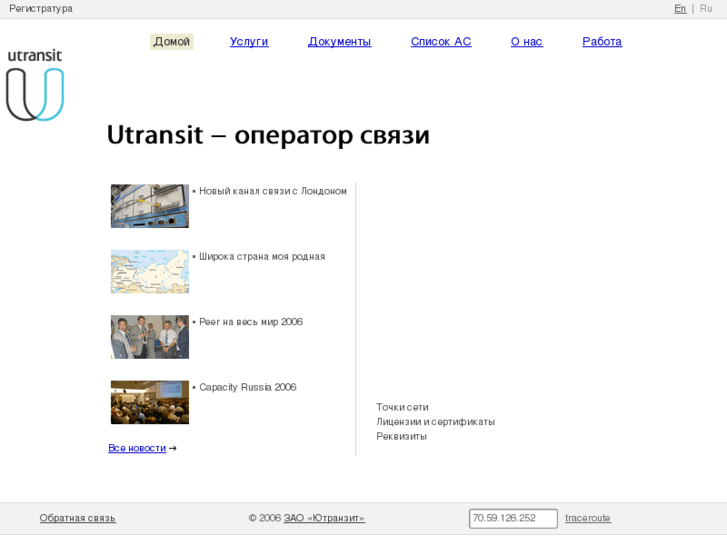Open Регистратура at the top
Image resolution: width=727 pixels, height=545 pixels.
point(41,9)
